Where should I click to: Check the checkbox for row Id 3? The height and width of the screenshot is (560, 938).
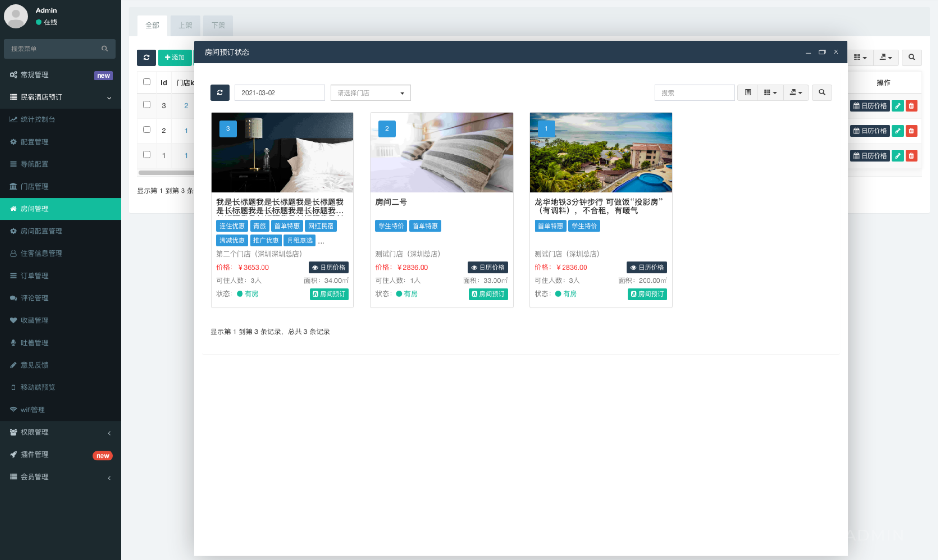pyautogui.click(x=147, y=105)
